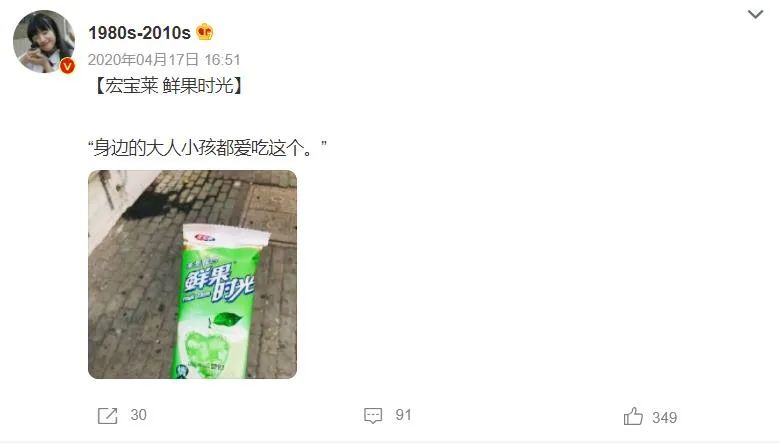The image size is (780, 443).
Task: Click the crown membership icon beside username
Action: click(204, 32)
